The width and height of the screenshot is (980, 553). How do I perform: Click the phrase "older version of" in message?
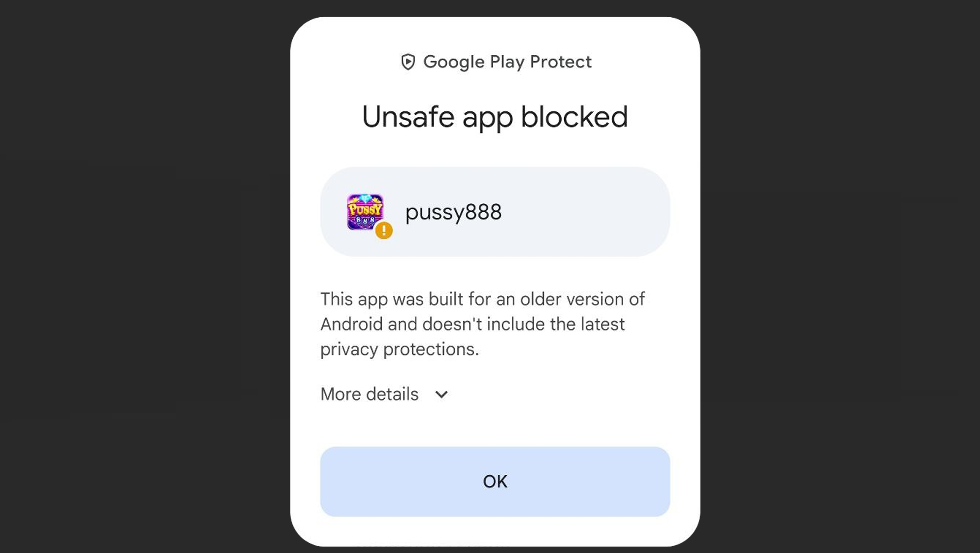tap(582, 299)
